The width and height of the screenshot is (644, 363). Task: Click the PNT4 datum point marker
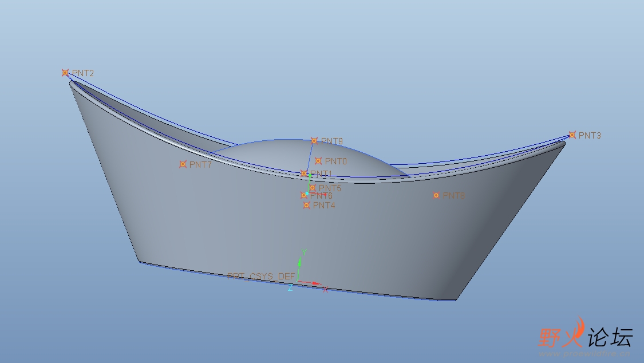pos(306,205)
